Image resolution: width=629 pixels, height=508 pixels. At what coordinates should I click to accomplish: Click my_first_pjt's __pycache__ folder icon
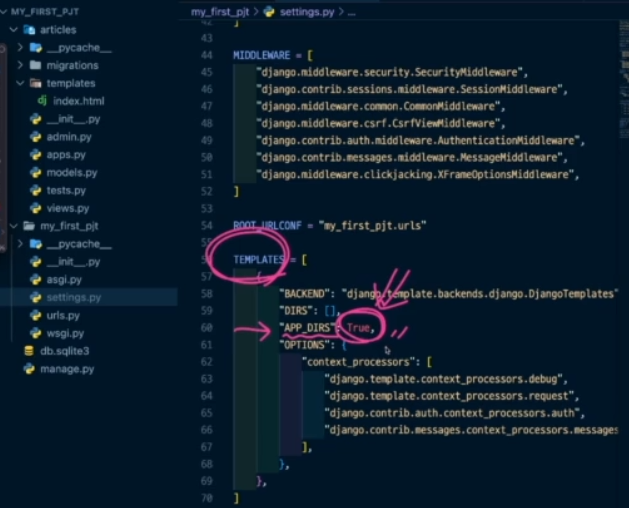pos(36,244)
